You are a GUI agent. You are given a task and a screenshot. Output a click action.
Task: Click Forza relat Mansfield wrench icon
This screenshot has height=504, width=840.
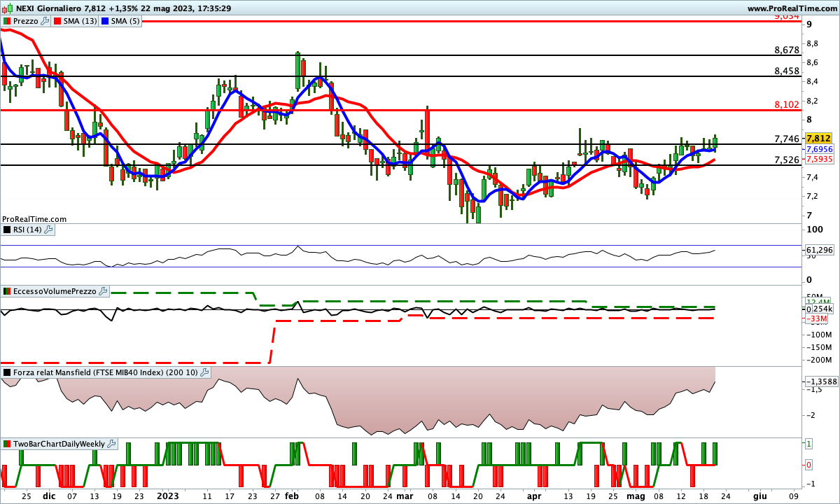[206, 372]
